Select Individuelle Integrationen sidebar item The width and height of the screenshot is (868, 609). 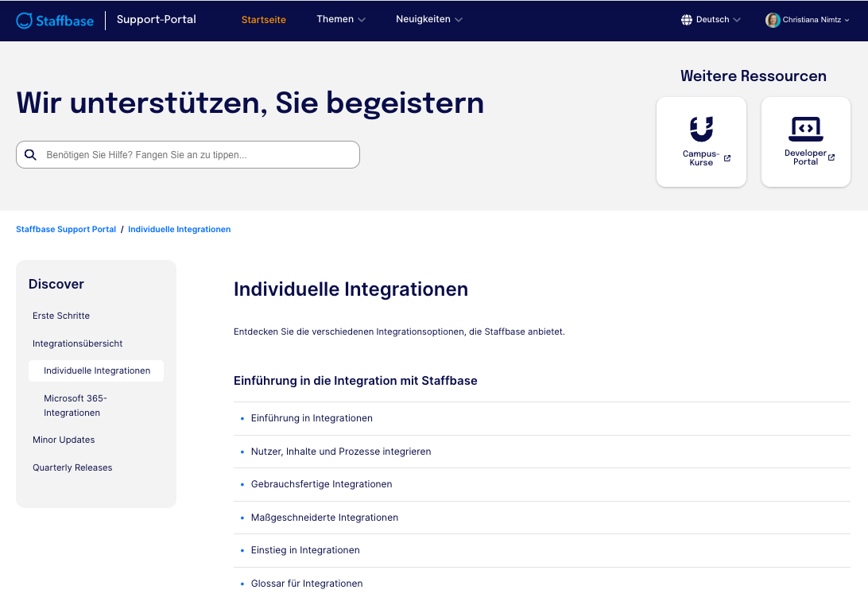point(96,371)
